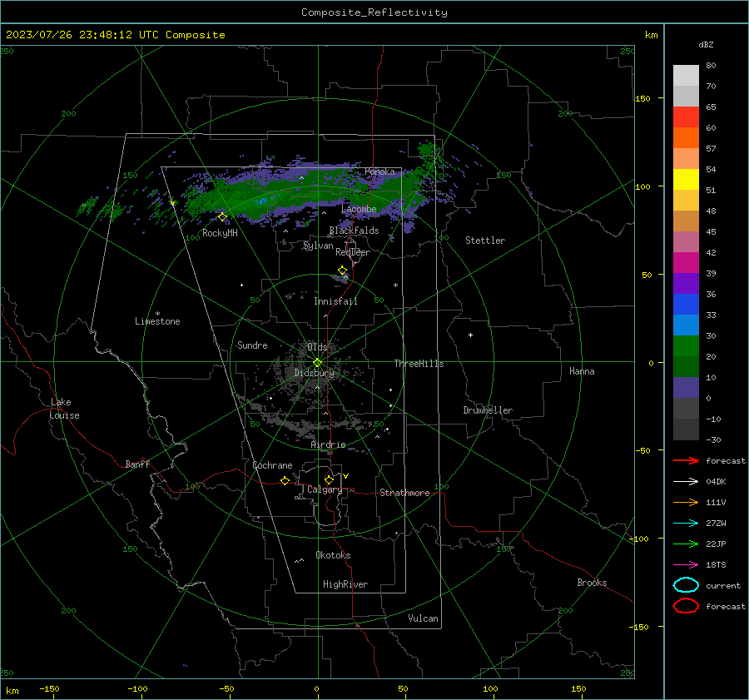Click the RockyMH label

220,233
